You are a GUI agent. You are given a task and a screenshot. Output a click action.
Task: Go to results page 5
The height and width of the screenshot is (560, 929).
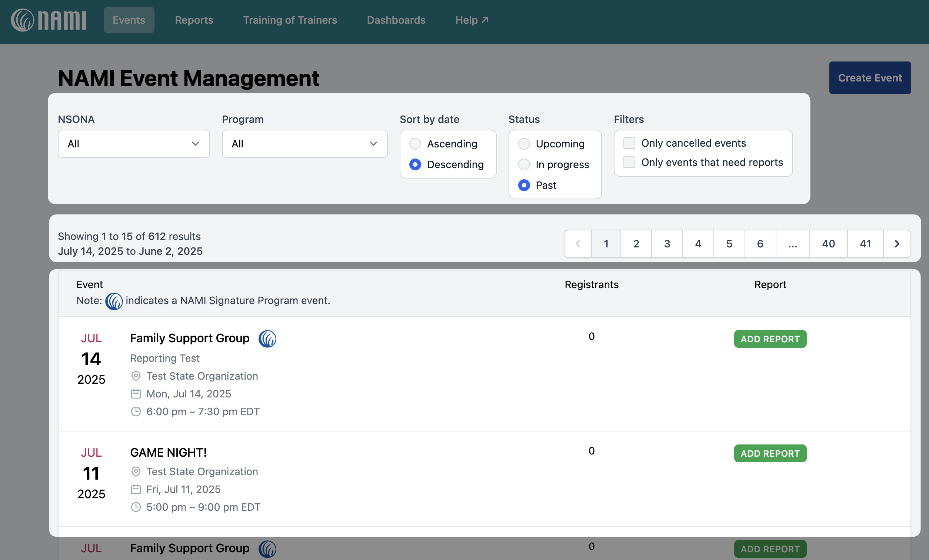point(729,244)
